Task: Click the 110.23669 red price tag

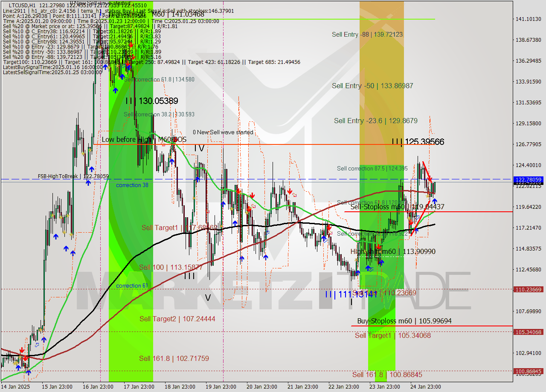Action: [529, 289]
